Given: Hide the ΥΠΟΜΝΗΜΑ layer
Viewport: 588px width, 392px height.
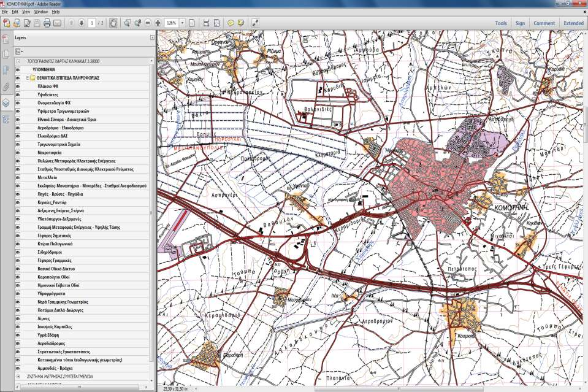Looking at the screenshot, I should pos(18,70).
